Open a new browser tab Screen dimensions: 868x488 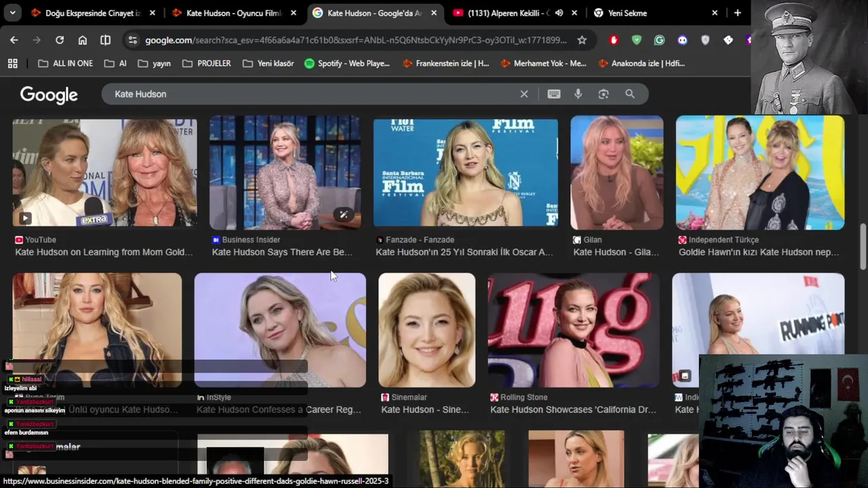(737, 13)
